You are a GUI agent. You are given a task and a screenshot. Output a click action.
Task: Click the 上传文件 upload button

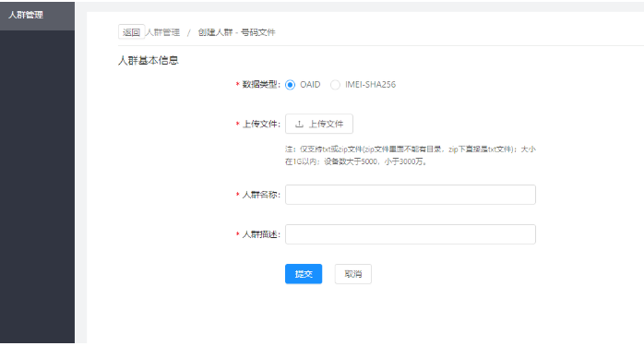pyautogui.click(x=319, y=124)
